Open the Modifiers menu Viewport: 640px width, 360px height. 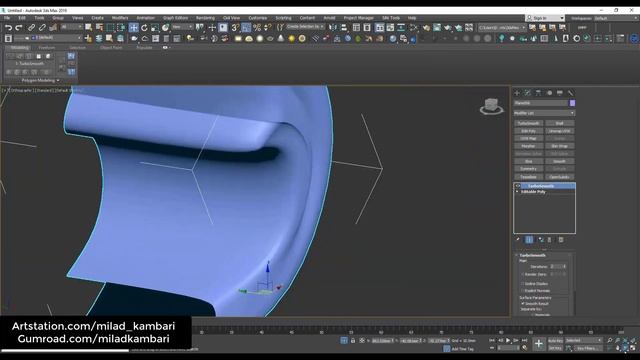pyautogui.click(x=120, y=18)
